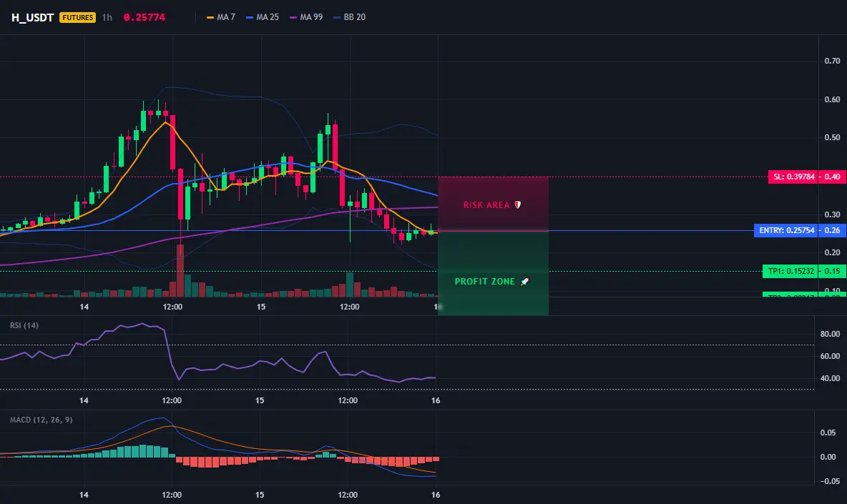Click the 80.00 RSI axis value
Screen dimensions: 847x504
pos(831,334)
